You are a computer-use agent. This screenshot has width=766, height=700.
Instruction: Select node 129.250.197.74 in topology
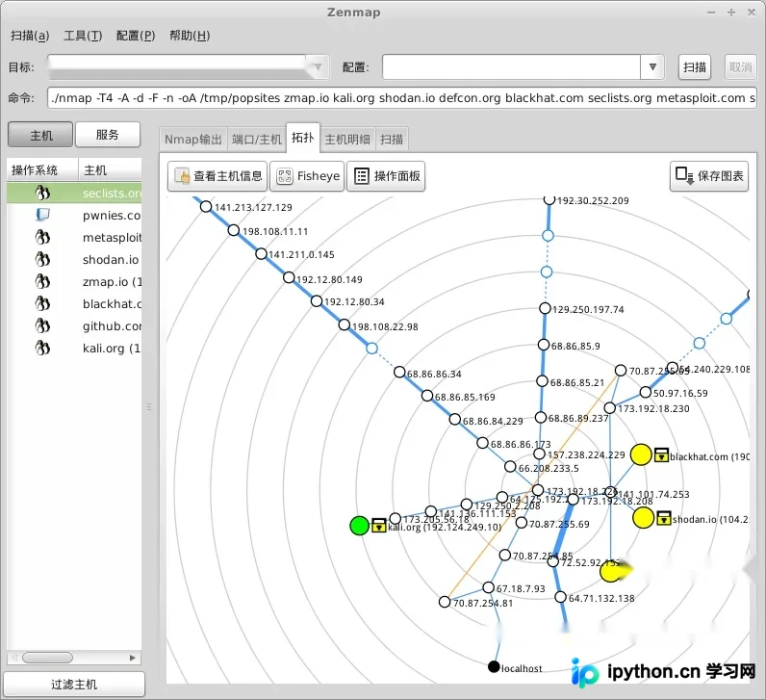[545, 308]
